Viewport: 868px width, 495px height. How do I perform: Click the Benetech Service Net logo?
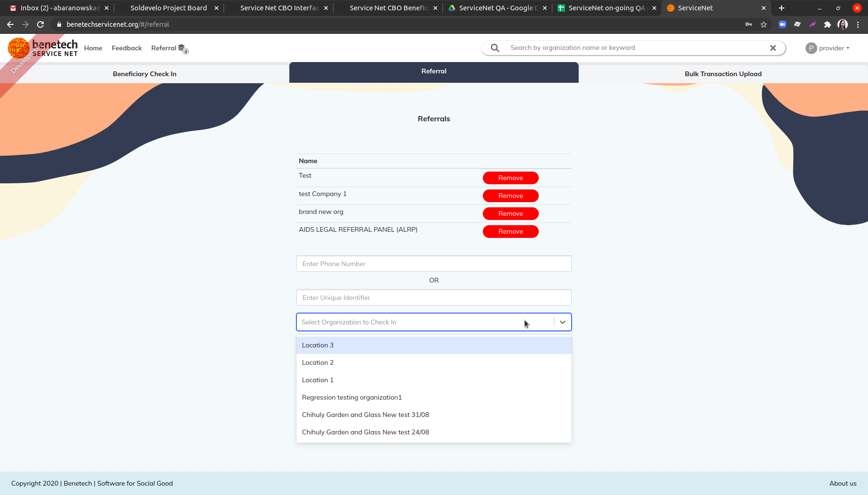[43, 47]
